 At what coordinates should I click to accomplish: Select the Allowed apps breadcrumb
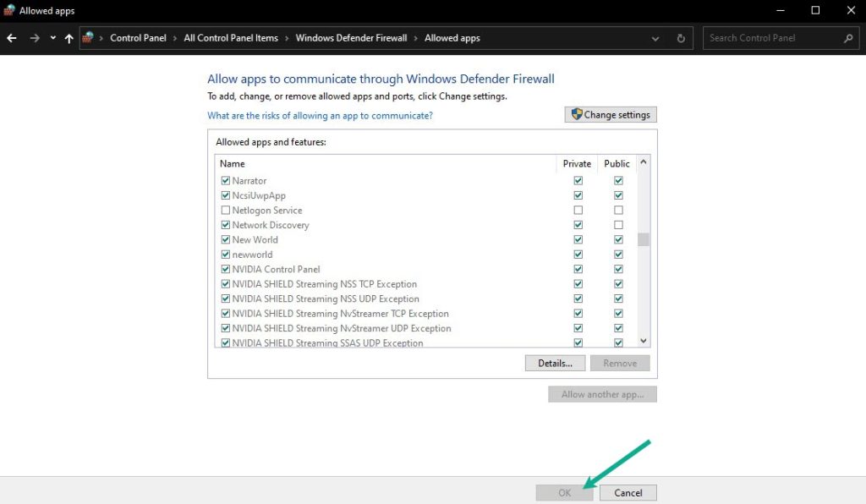452,38
